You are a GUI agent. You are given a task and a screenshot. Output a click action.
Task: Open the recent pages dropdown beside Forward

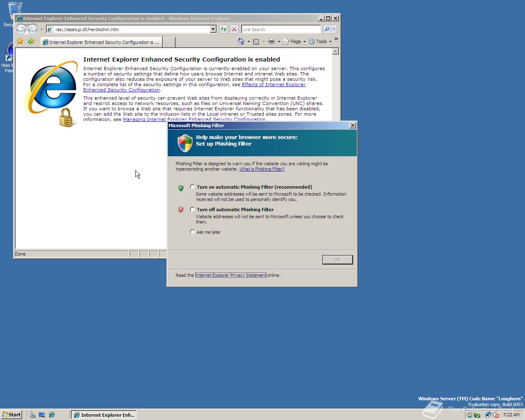click(x=41, y=30)
